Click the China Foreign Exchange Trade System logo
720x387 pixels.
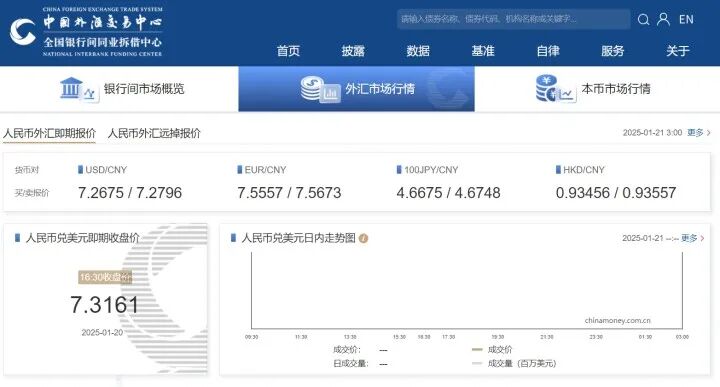[86, 31]
